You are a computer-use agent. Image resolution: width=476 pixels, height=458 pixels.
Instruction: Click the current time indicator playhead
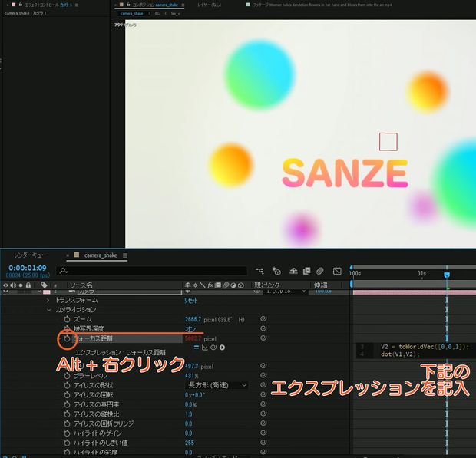point(447,275)
